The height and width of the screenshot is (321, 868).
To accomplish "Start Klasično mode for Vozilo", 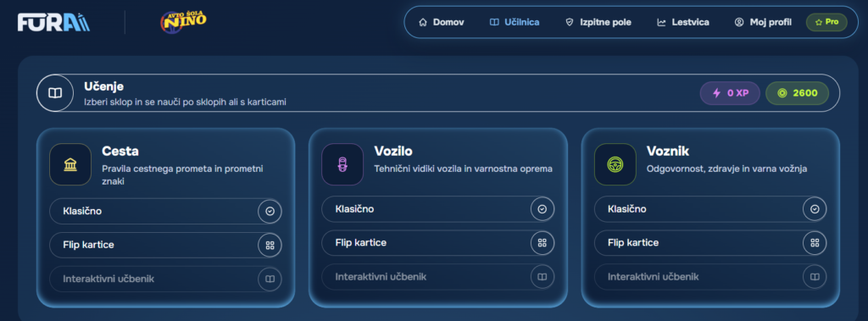I will (x=438, y=208).
